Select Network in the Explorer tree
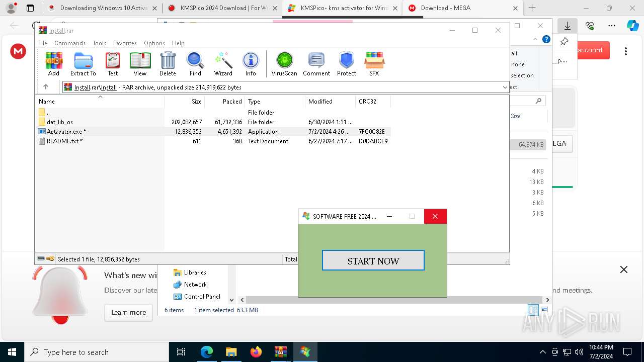This screenshot has height=362, width=644. [x=190, y=285]
